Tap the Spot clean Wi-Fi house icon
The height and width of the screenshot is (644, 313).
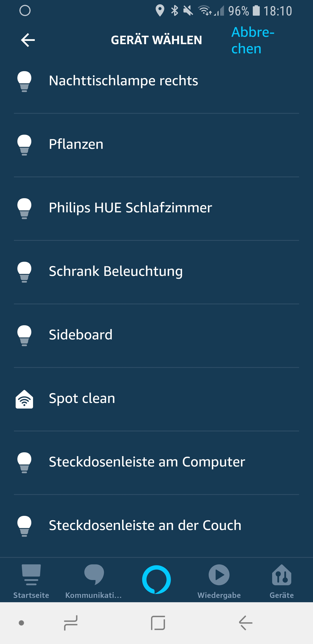pyautogui.click(x=24, y=399)
